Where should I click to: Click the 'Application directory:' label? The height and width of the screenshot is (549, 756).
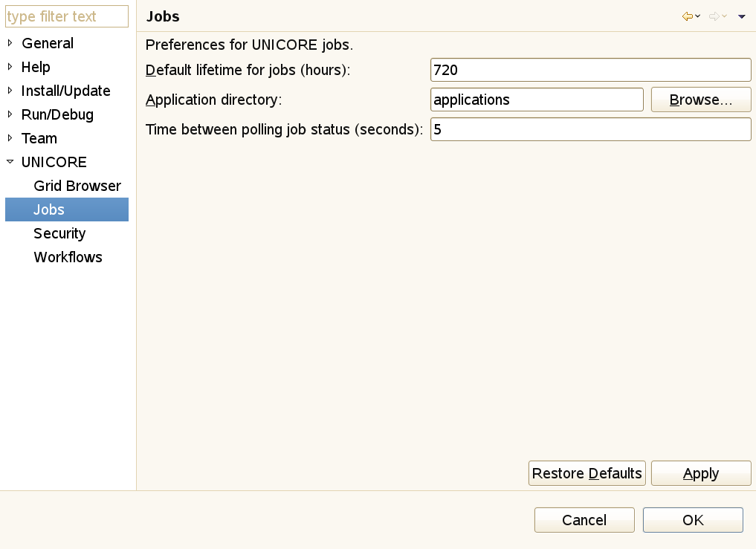(x=213, y=100)
